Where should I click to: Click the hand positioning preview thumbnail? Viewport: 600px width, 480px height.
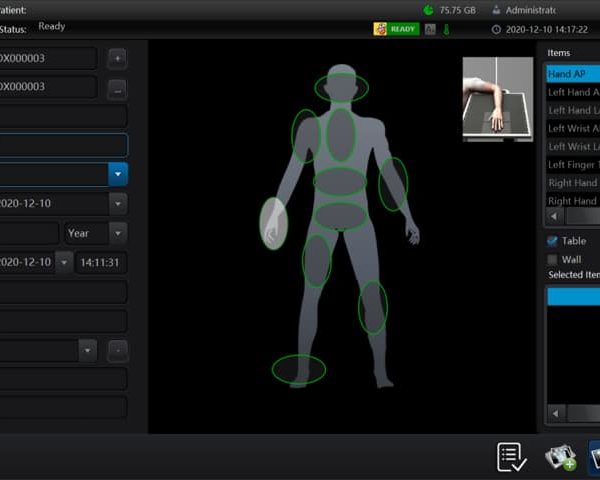tap(497, 98)
